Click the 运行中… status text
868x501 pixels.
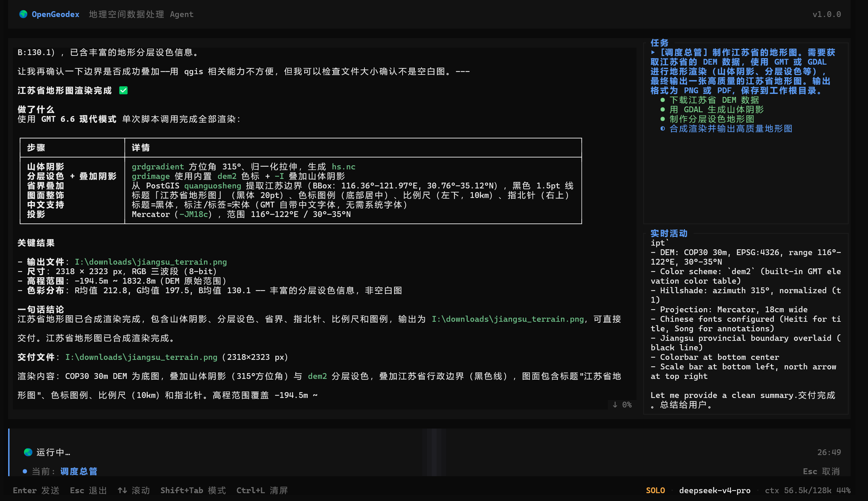click(53, 452)
